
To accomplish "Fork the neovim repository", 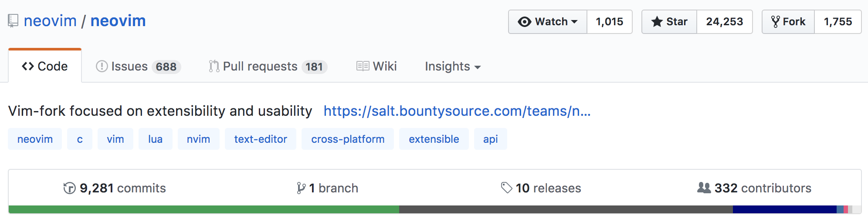I will 788,22.
